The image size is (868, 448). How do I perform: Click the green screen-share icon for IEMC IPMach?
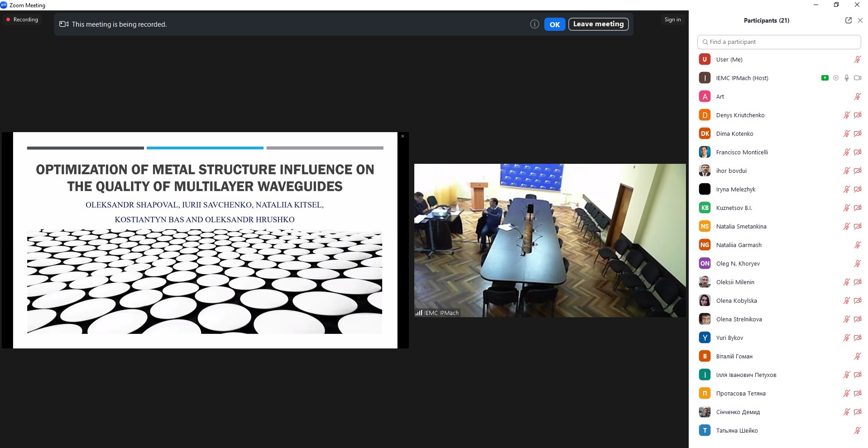click(825, 78)
